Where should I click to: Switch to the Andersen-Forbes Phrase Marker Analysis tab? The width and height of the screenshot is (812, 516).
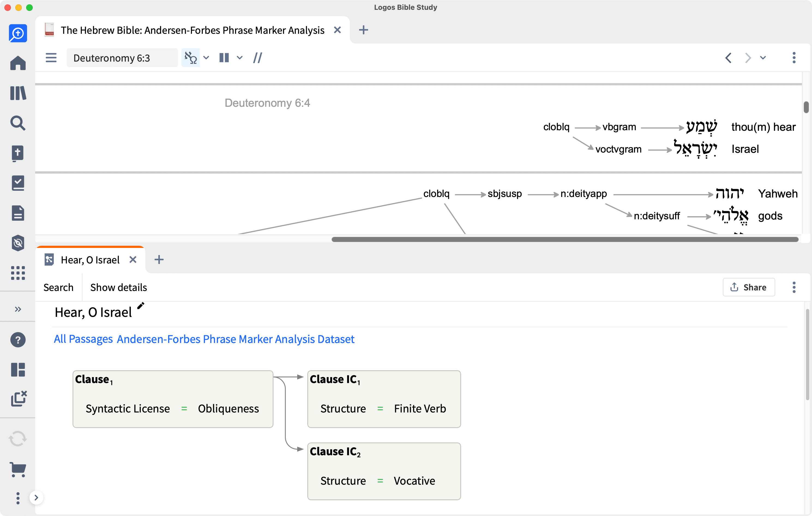pyautogui.click(x=192, y=30)
